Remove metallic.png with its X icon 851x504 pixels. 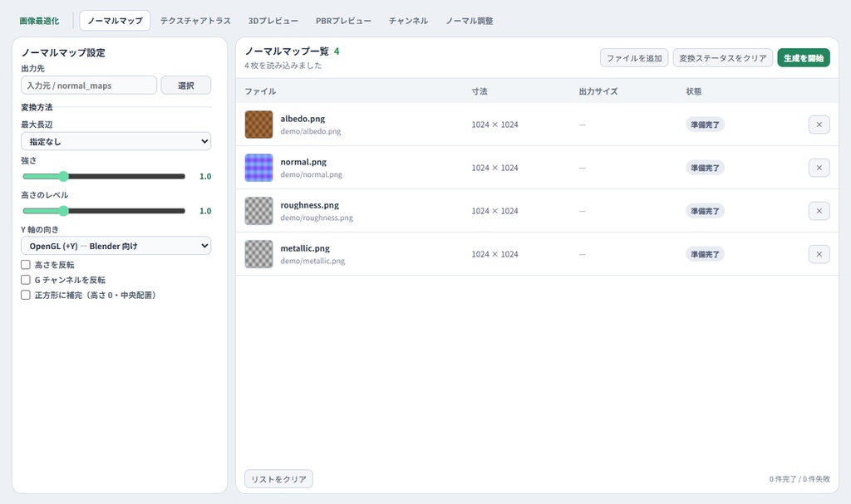(819, 254)
